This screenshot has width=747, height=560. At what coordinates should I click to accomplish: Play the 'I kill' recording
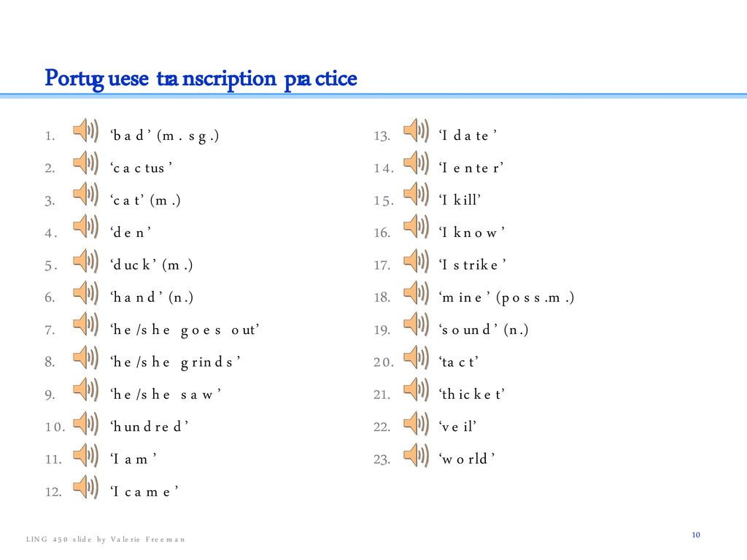[417, 194]
